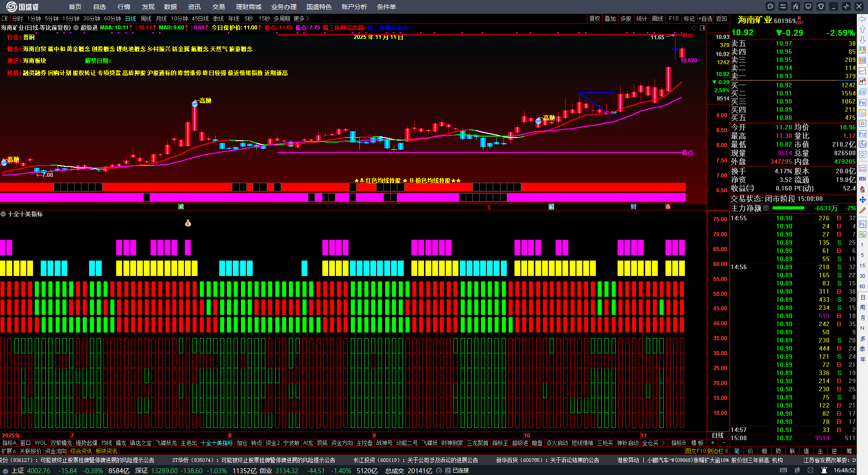Click the crosshair target icon in status bar
Image resolution: width=868 pixels, height=475 pixels.
point(811,470)
